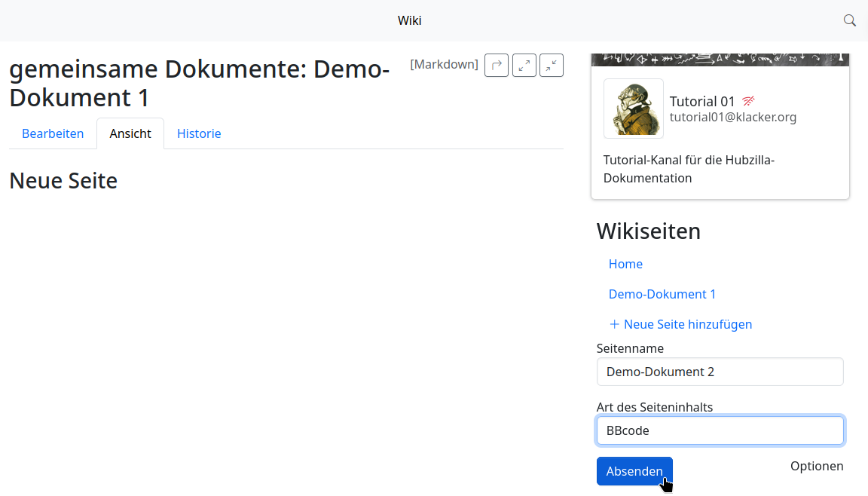The width and height of the screenshot is (868, 496).
Task: Click the plus icon for adding page
Action: point(614,324)
